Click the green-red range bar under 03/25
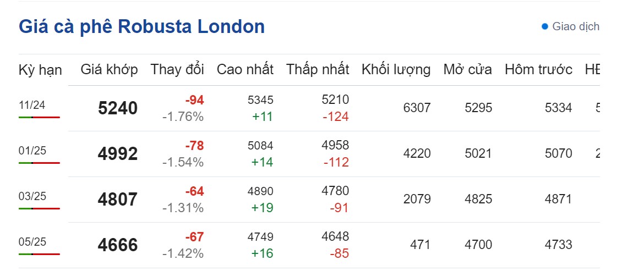The image size is (644, 271). pyautogui.click(x=39, y=208)
